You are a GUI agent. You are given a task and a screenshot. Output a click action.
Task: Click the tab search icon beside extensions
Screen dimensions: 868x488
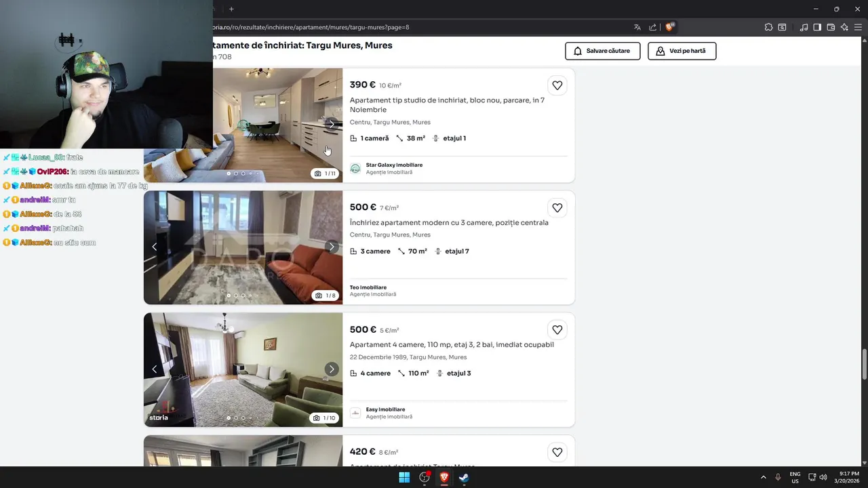point(782,27)
